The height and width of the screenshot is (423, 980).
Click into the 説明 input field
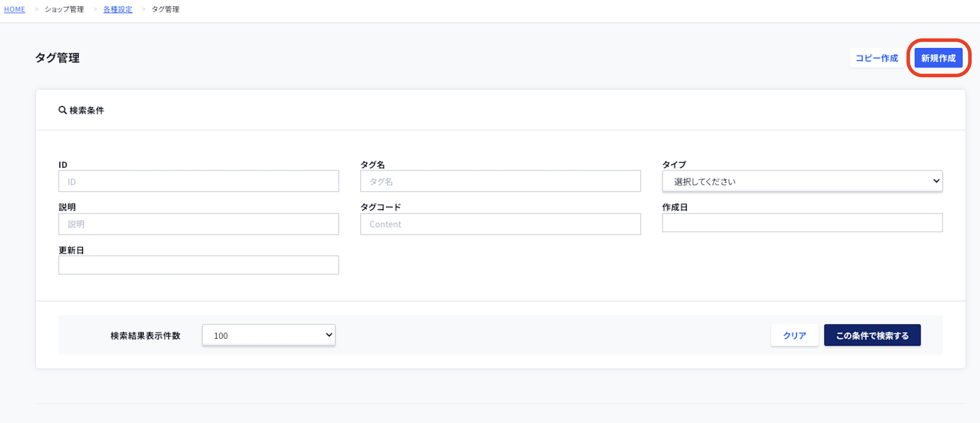pos(198,224)
